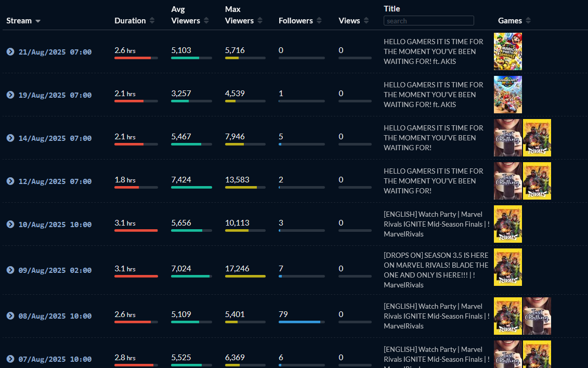Screen dimensions: 588x368
Task: Open the 14/Aug/2025 07:00 stream link
Action: 55,138
